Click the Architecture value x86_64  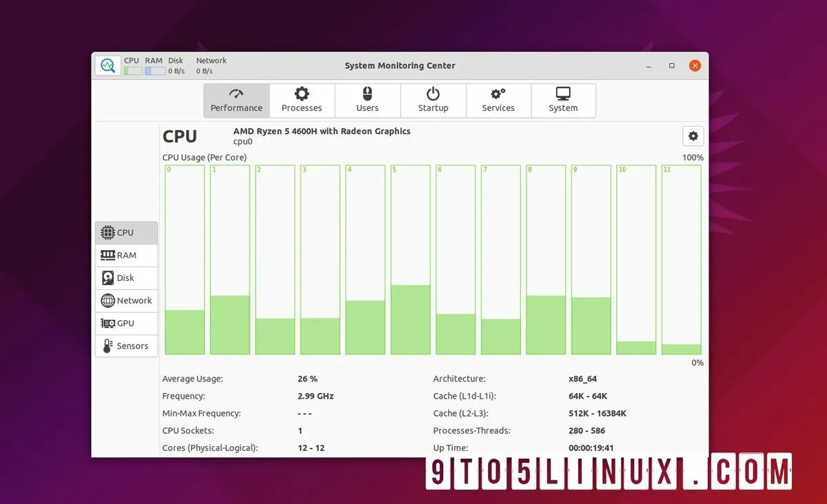click(x=582, y=379)
